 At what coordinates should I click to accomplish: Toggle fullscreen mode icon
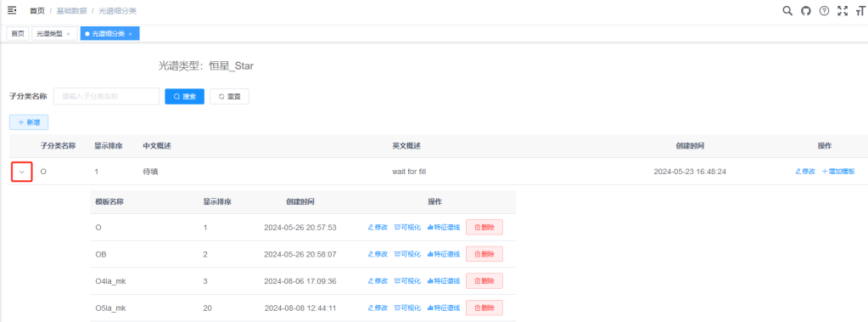click(x=843, y=10)
